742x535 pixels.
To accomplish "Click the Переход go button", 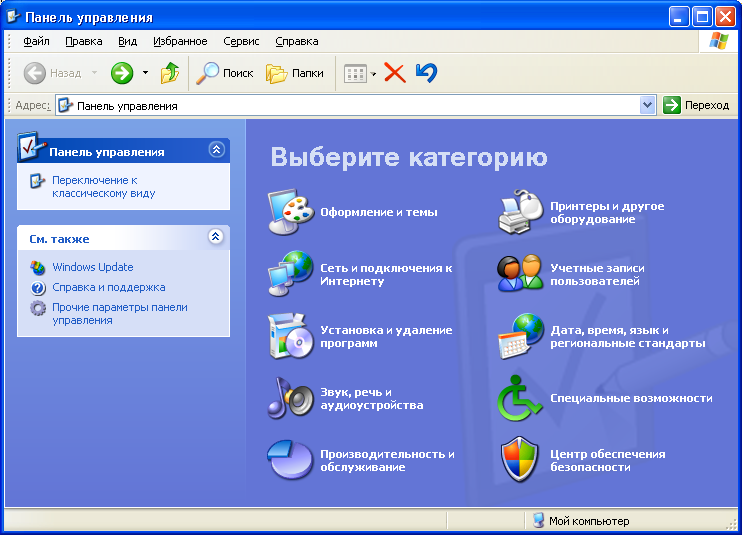I will click(x=697, y=105).
